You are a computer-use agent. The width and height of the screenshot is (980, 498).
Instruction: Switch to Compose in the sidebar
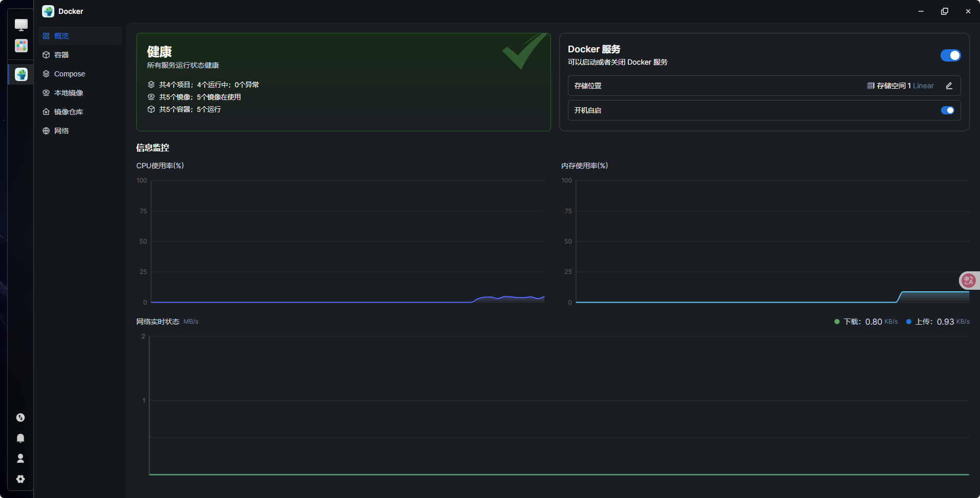click(69, 74)
